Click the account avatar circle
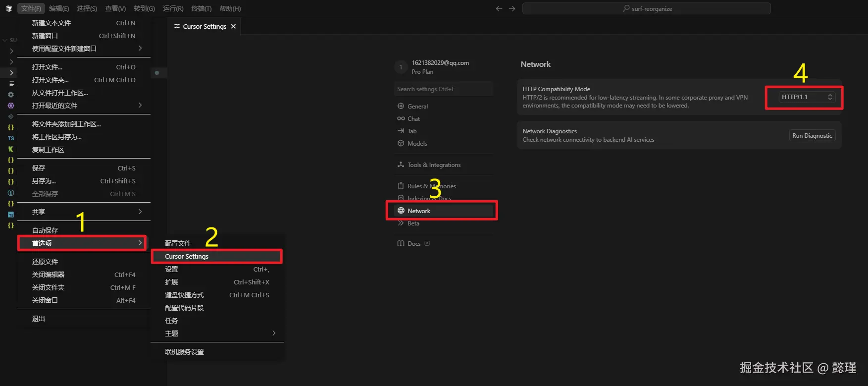868x386 pixels. point(401,67)
